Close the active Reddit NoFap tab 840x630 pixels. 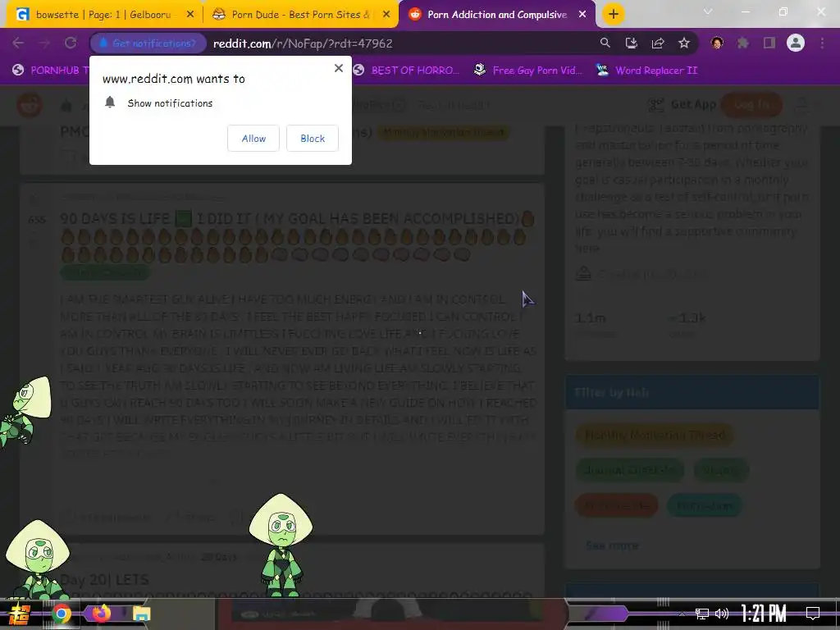(x=582, y=15)
